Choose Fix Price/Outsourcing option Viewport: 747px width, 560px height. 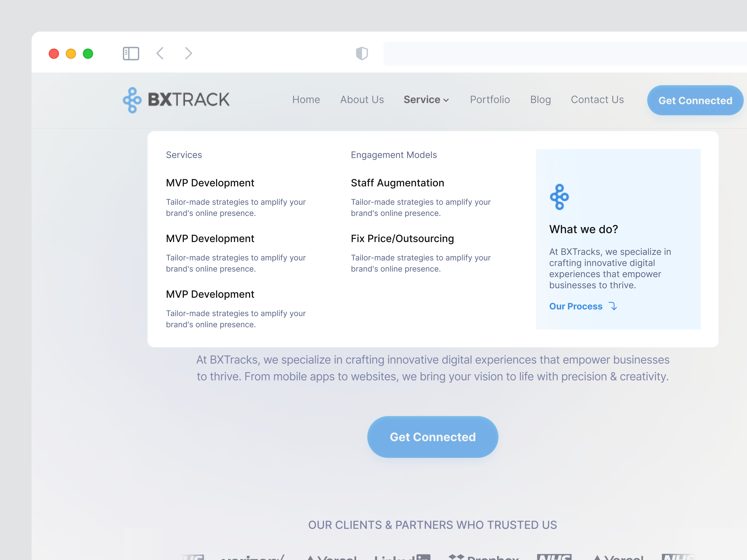402,239
